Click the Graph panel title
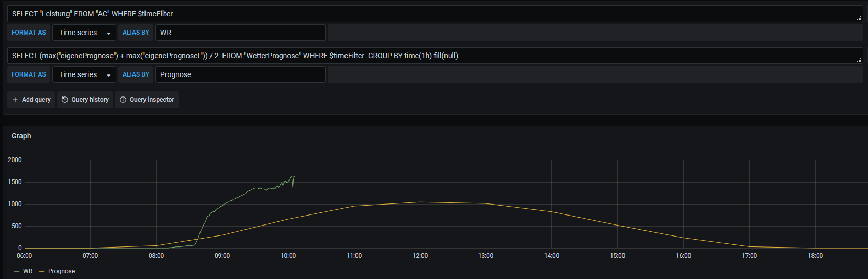 point(21,136)
